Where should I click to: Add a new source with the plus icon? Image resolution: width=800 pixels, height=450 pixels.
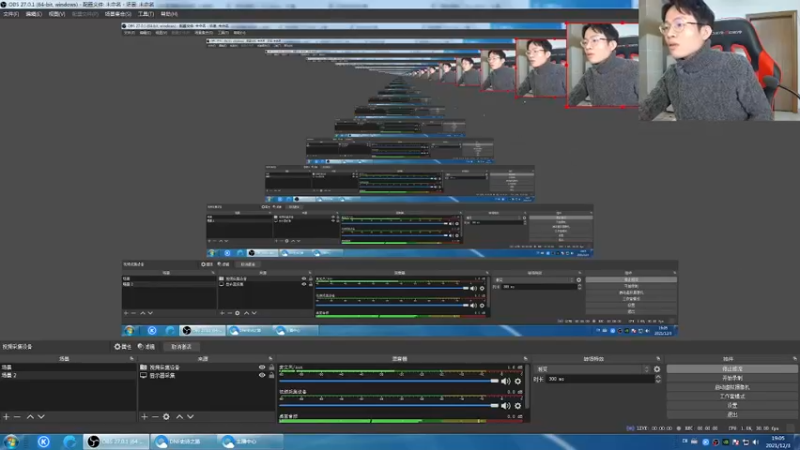tap(144, 417)
